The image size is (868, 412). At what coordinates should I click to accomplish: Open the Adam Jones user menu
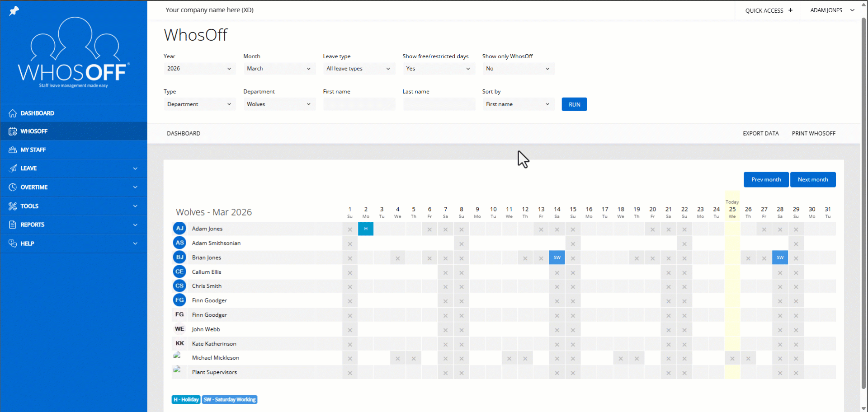(x=832, y=10)
